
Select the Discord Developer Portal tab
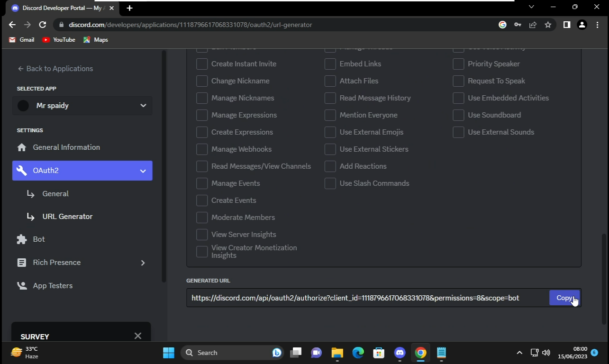[62, 8]
